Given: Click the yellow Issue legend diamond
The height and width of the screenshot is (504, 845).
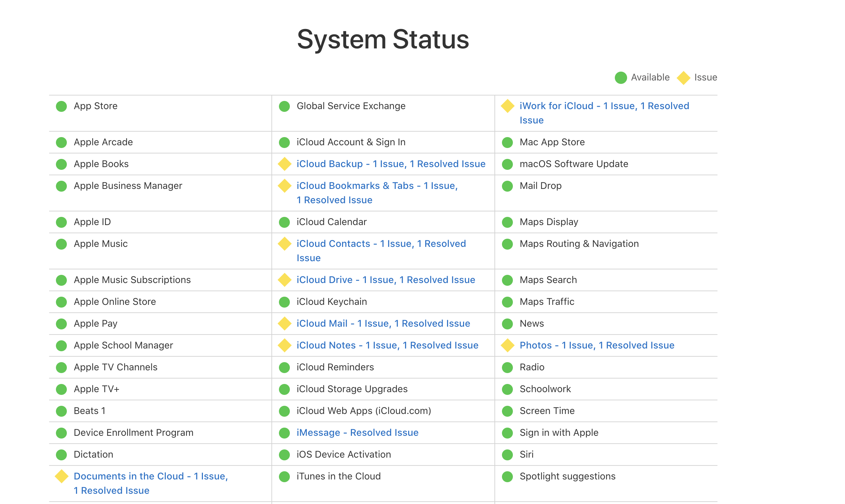Looking at the screenshot, I should pos(683,78).
